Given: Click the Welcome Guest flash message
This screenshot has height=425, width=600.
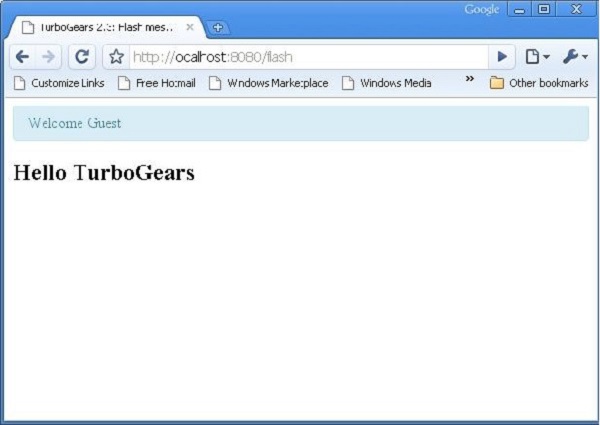Looking at the screenshot, I should (75, 123).
